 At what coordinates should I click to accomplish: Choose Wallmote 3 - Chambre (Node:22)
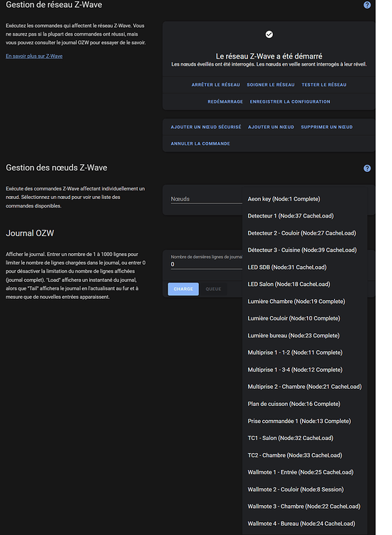coord(305,506)
